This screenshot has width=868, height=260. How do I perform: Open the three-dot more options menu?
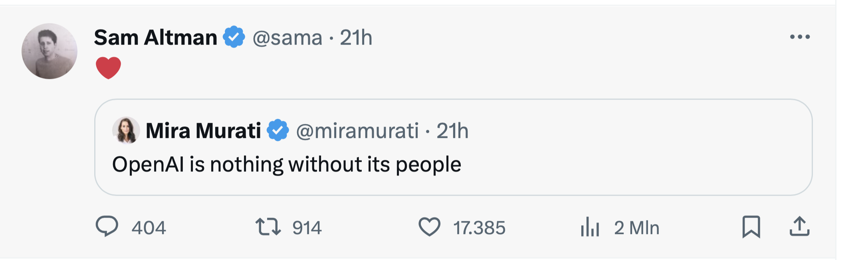pyautogui.click(x=800, y=37)
